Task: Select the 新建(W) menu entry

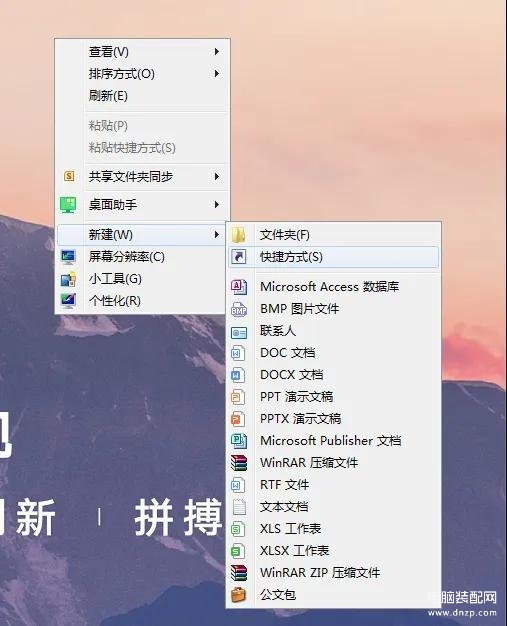Action: pyautogui.click(x=142, y=235)
